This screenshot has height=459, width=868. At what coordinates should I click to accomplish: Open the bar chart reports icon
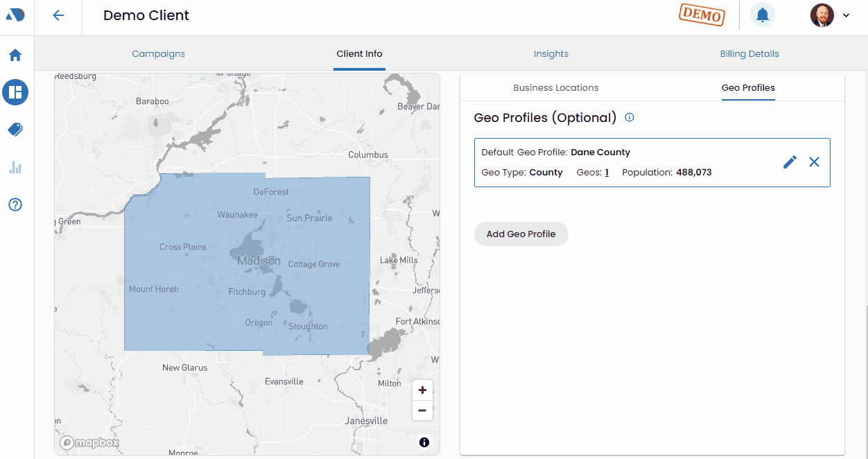(x=15, y=167)
